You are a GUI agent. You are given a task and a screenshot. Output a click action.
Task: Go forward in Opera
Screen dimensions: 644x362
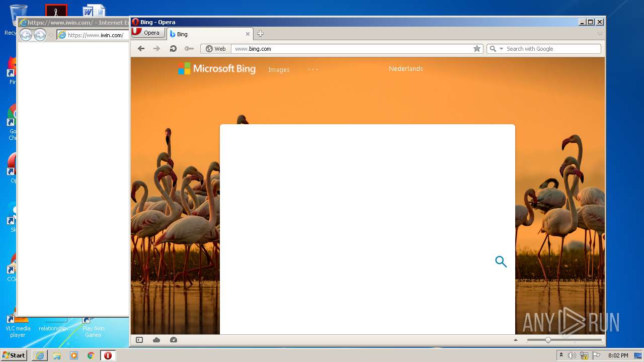(x=157, y=49)
